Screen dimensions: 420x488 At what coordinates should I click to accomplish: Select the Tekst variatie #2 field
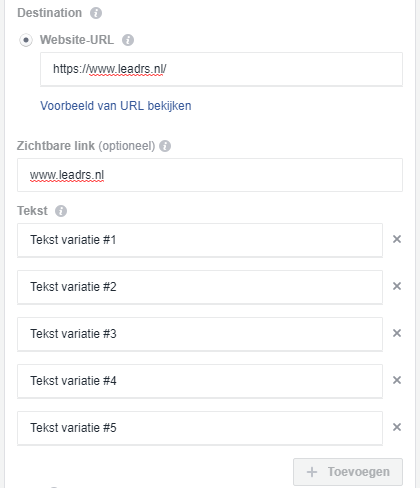pos(200,287)
